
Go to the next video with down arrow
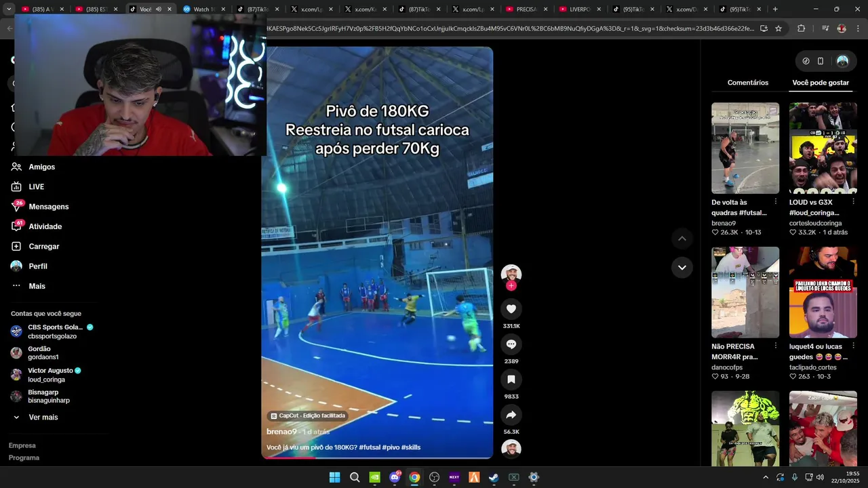click(x=682, y=268)
